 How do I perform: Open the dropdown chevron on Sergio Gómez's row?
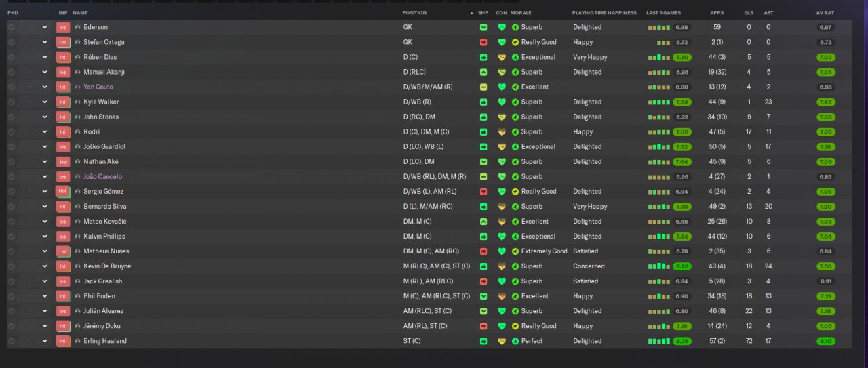point(45,192)
